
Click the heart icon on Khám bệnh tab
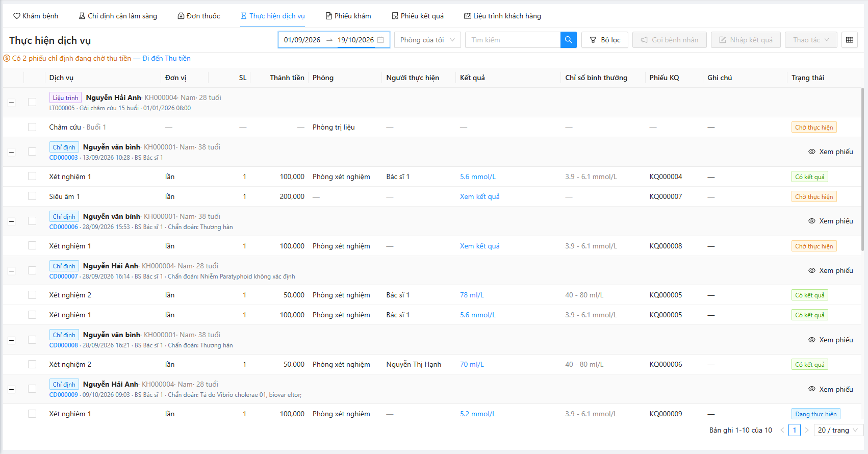17,16
